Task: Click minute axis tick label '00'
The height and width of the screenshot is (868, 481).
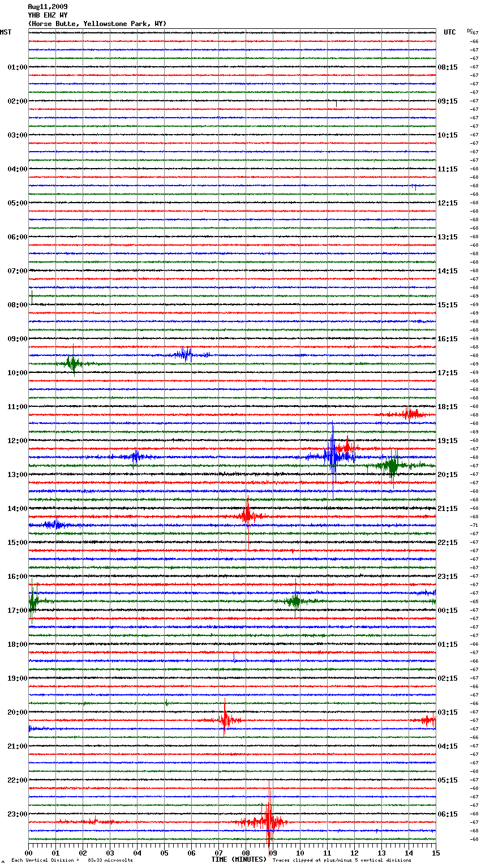Action: point(28,853)
